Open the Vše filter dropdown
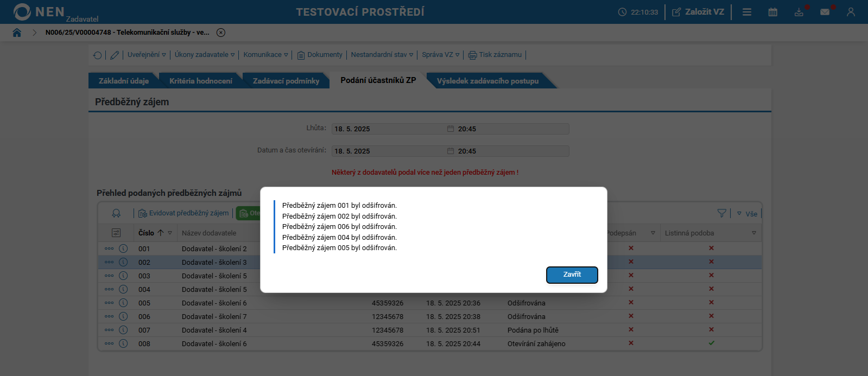868x376 pixels. coord(747,214)
